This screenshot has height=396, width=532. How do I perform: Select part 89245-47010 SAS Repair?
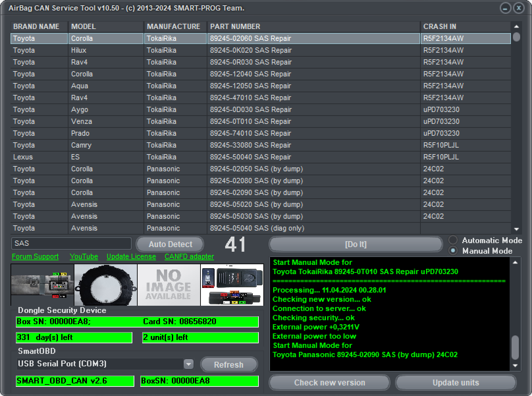261,98
